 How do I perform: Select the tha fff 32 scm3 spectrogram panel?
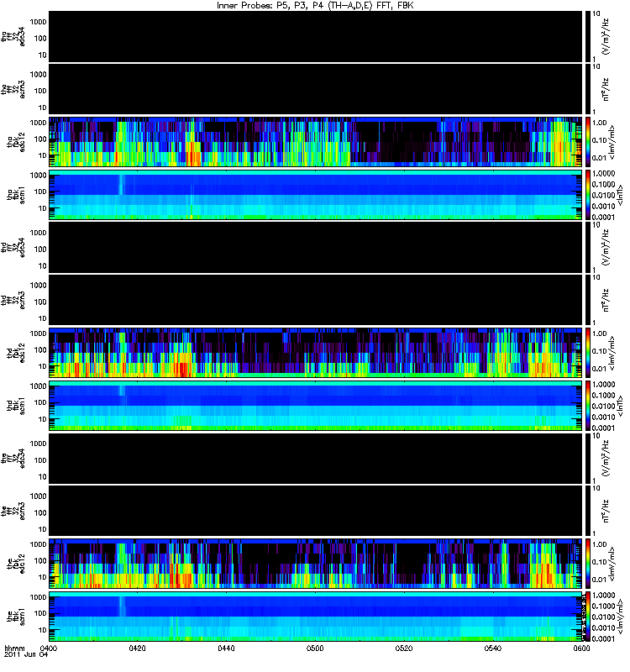pyautogui.click(x=316, y=90)
